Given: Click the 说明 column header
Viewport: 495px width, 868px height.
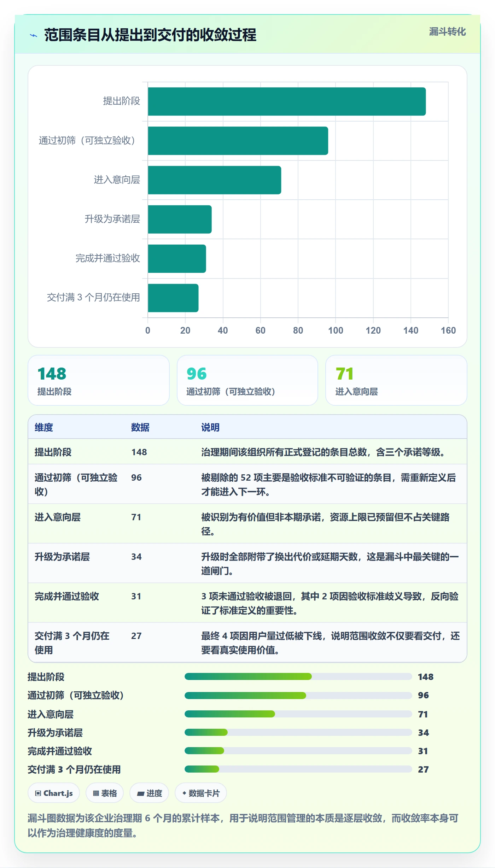Looking at the screenshot, I should 210,427.
